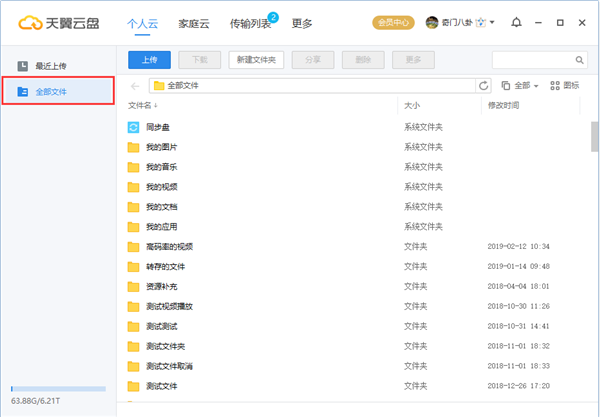Click the 全部文件 sidebar folder icon

(23, 91)
